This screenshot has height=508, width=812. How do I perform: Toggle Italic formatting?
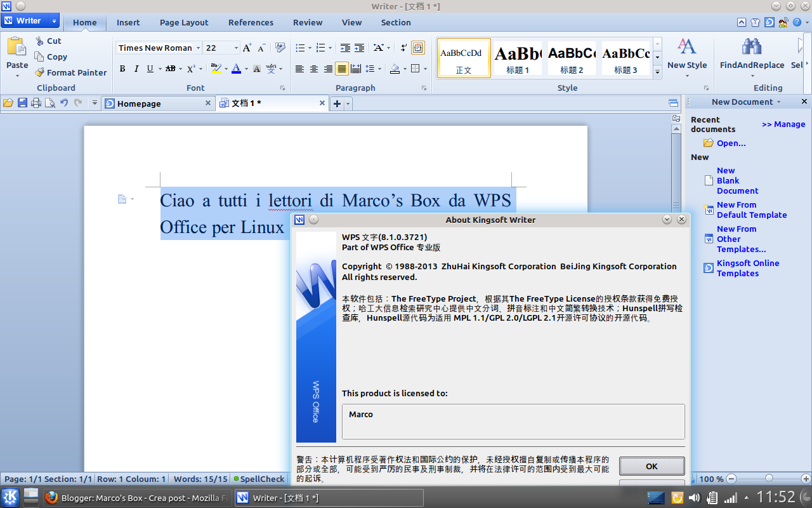[136, 69]
